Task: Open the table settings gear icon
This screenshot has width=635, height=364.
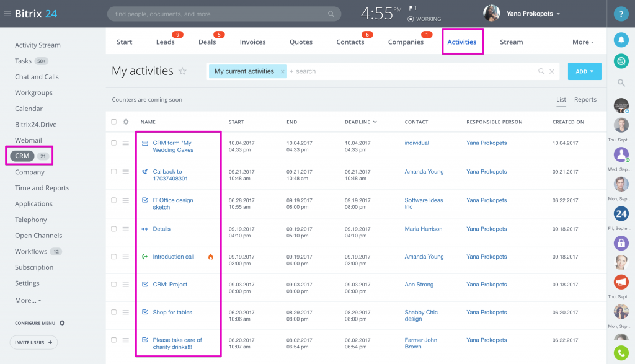Action: point(126,122)
